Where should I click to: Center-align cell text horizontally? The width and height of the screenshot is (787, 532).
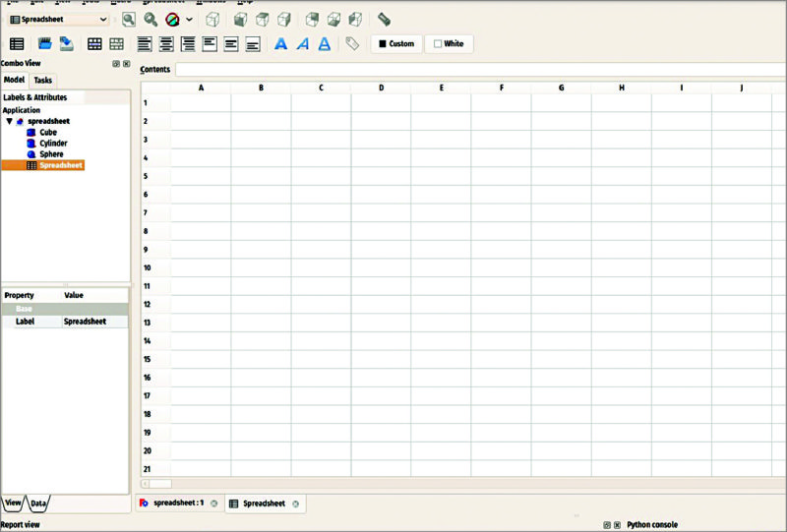click(166, 44)
